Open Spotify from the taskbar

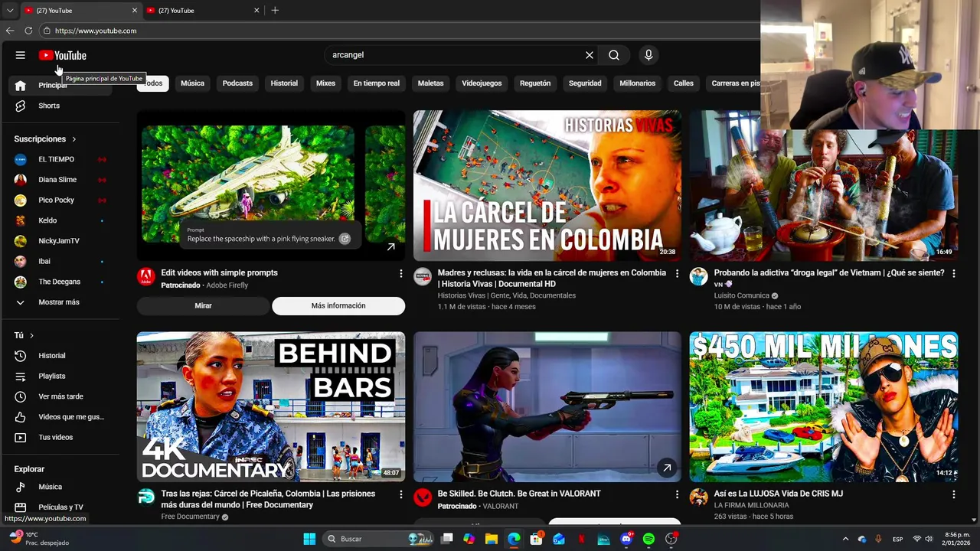click(x=648, y=539)
